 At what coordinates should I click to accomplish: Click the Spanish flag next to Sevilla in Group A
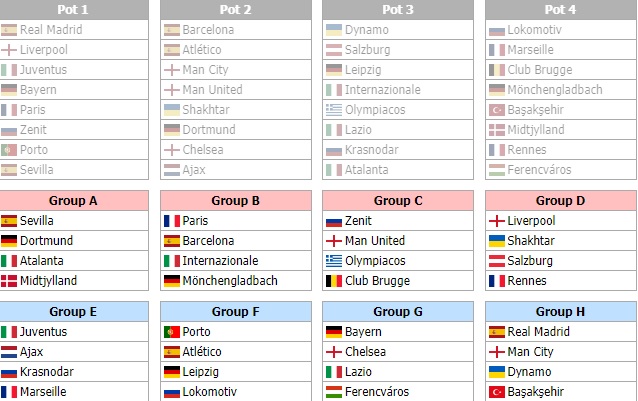9,221
